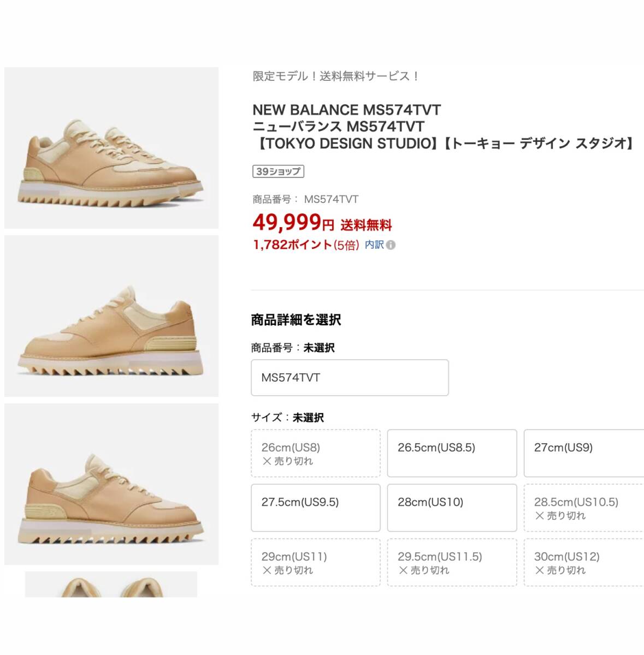
Task: Choose size 27.5cm(US9.5)
Action: pos(316,508)
